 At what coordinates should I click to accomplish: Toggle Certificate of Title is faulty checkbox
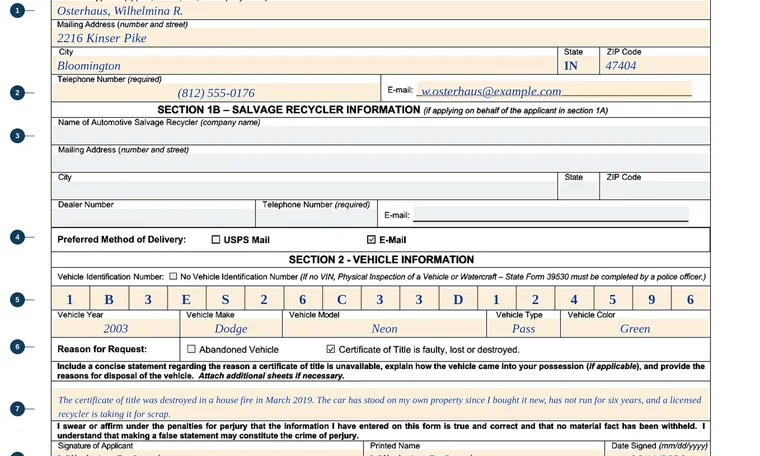tap(331, 349)
